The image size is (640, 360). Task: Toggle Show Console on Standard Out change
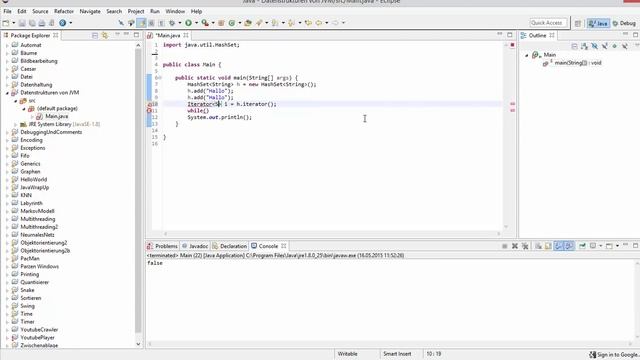coord(558,246)
